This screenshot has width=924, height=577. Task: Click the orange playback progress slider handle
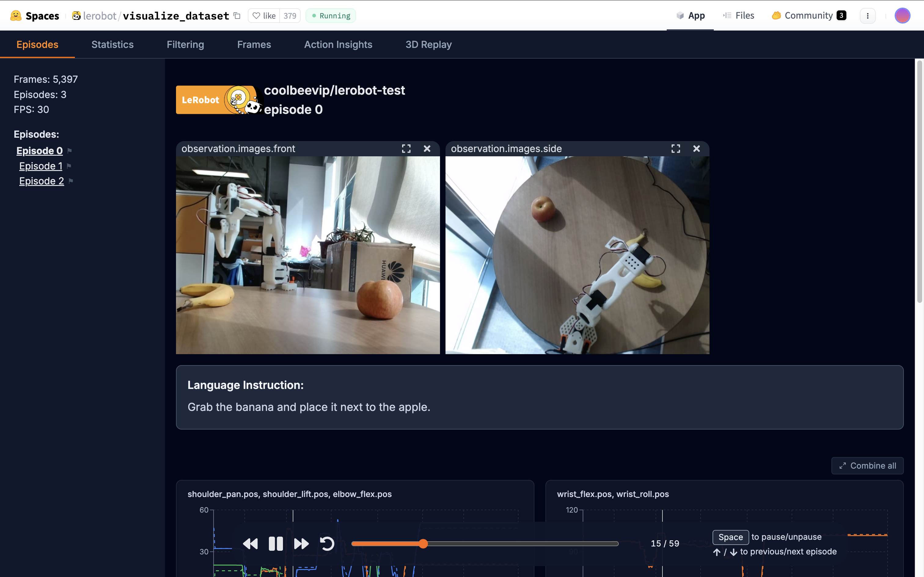point(423,543)
